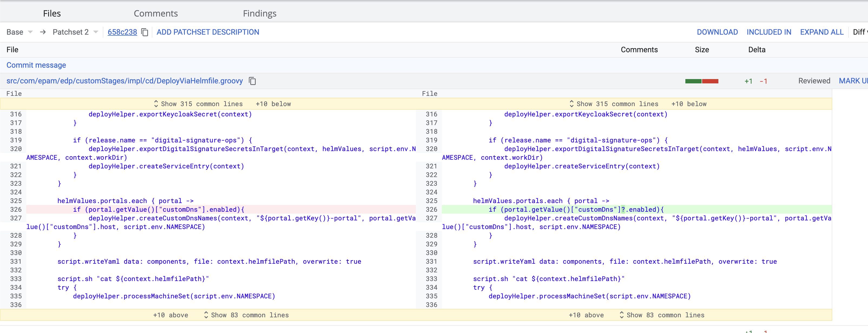The image size is (868, 333).
Task: Switch to the Comments tab
Action: [156, 14]
